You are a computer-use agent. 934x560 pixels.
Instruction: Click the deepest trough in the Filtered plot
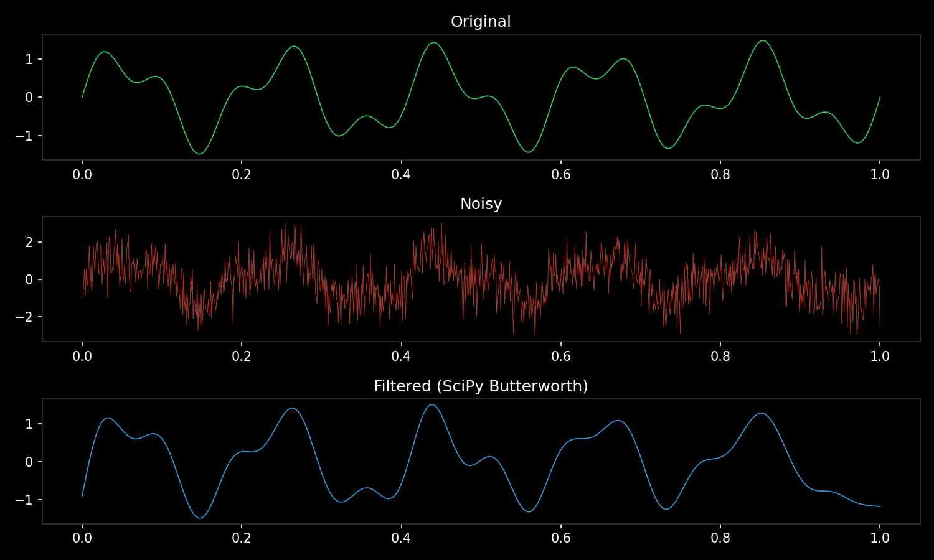(x=199, y=516)
